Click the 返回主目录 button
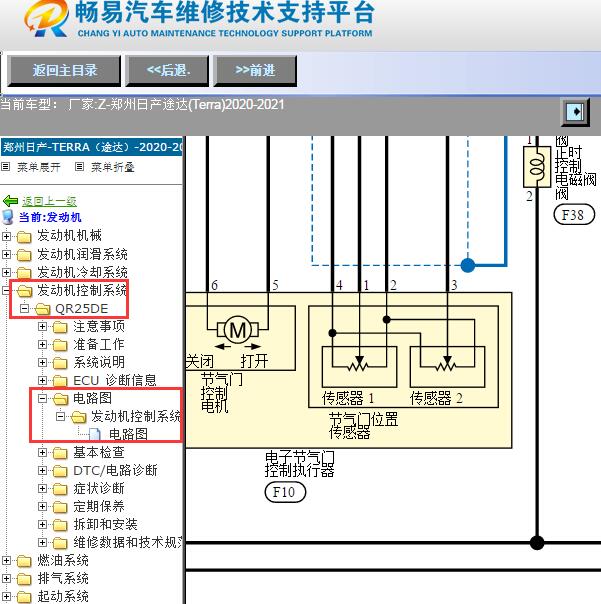Image resolution: width=601 pixels, height=604 pixels. click(x=64, y=70)
